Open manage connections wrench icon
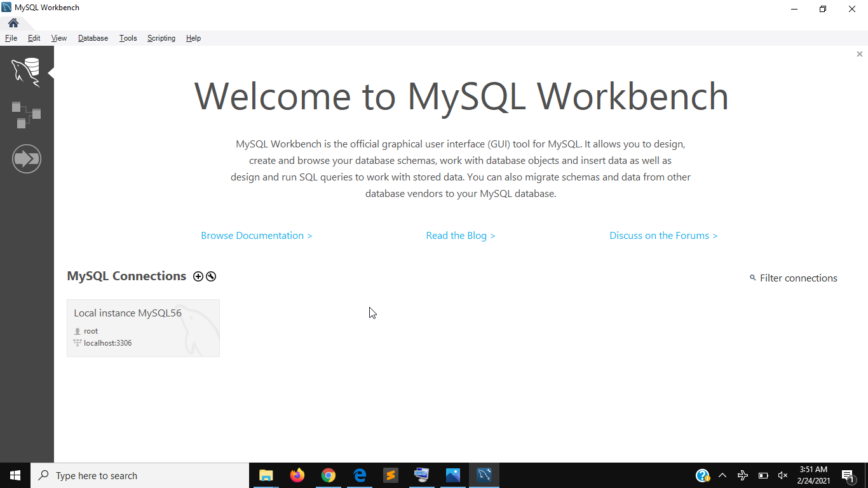The height and width of the screenshot is (488, 868). [211, 276]
